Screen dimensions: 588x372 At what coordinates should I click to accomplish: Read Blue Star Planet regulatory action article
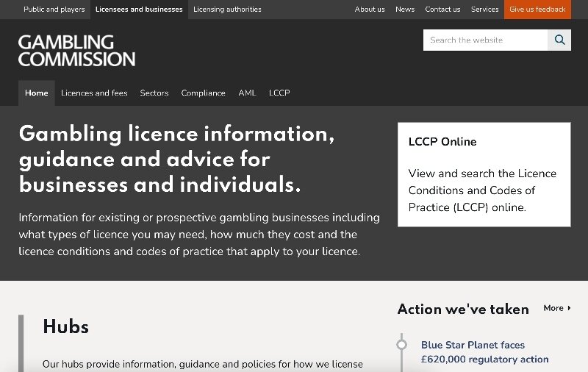pyautogui.click(x=484, y=351)
